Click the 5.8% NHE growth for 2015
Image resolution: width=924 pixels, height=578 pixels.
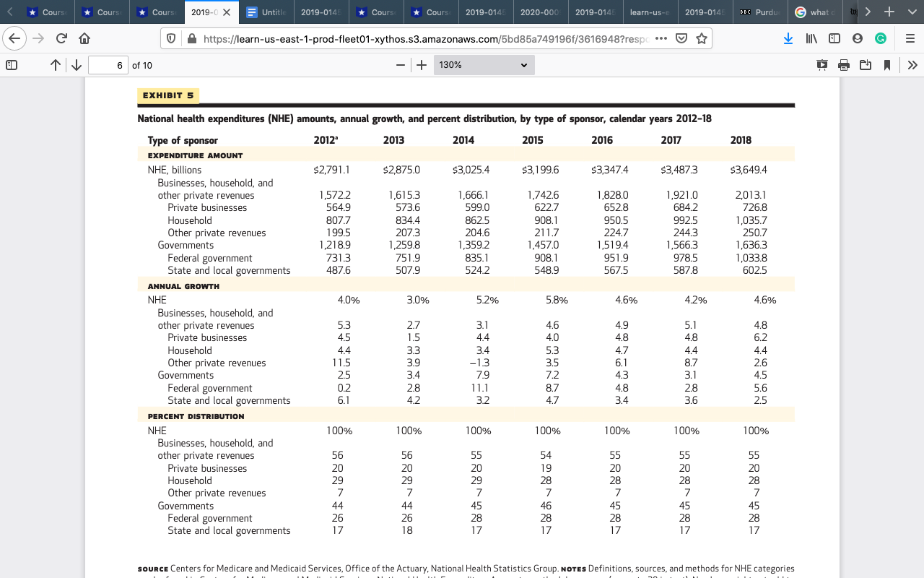[557, 300]
